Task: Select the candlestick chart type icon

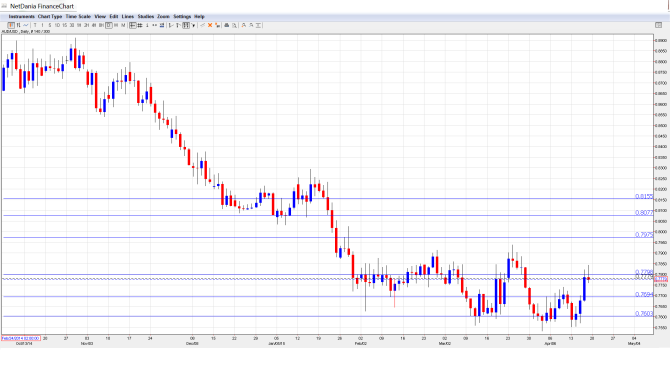Action: pyautogui.click(x=11, y=25)
